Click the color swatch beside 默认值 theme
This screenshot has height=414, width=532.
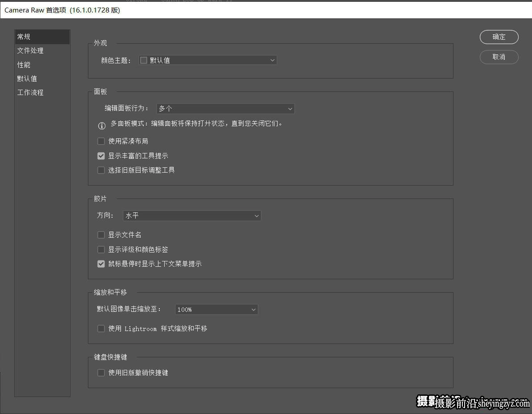click(x=144, y=60)
